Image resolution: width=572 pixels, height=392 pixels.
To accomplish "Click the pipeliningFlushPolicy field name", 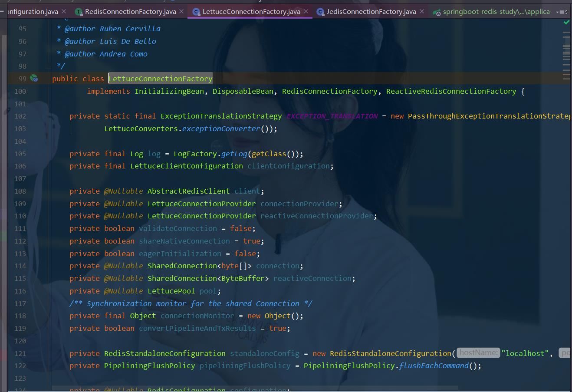I will click(245, 366).
